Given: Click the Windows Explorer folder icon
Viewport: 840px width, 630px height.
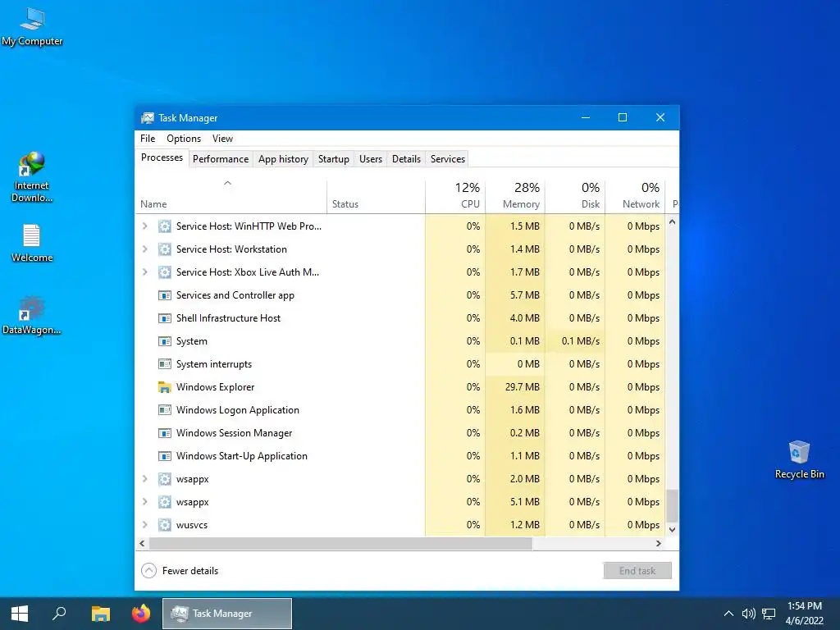Looking at the screenshot, I should 164,387.
